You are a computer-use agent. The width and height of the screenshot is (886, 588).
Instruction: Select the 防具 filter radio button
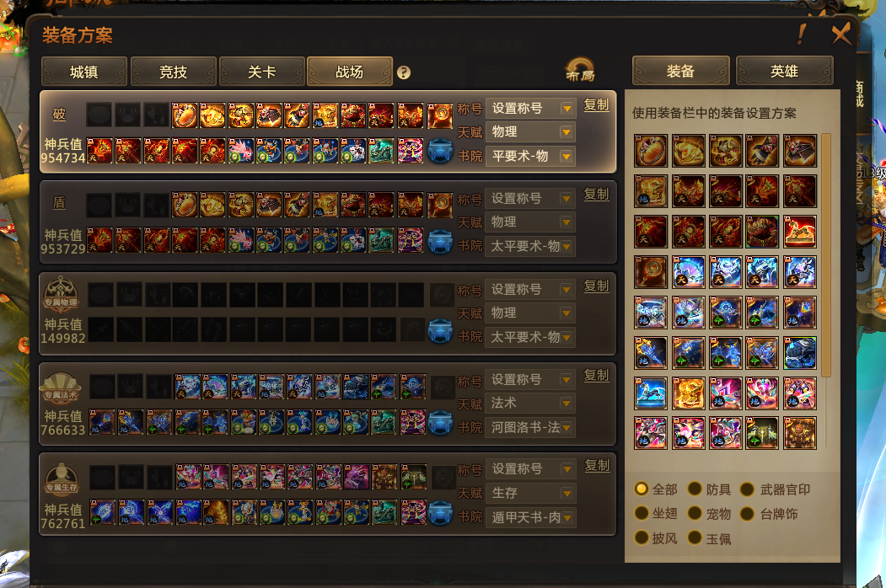(x=695, y=489)
